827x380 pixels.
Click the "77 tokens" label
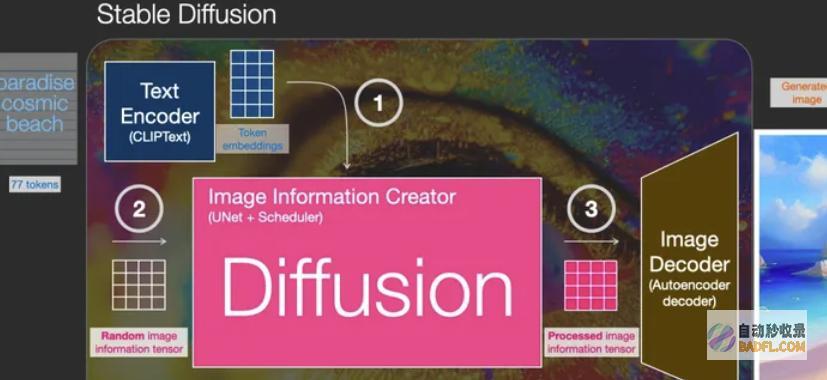35,184
